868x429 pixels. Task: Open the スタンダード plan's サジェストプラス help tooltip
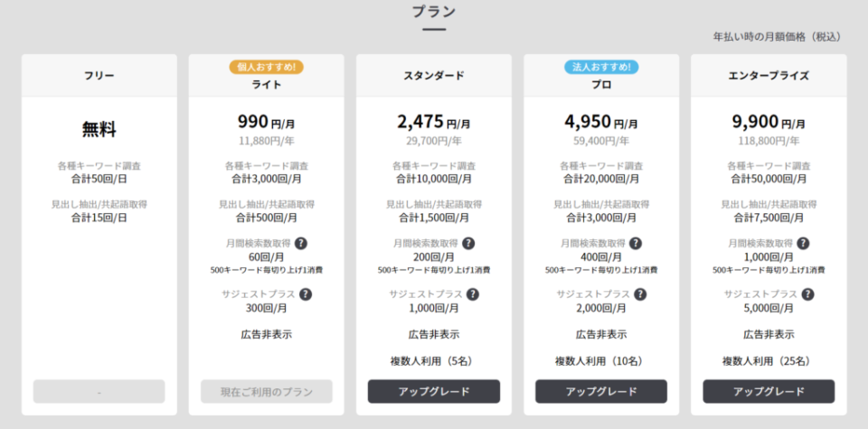click(x=473, y=294)
